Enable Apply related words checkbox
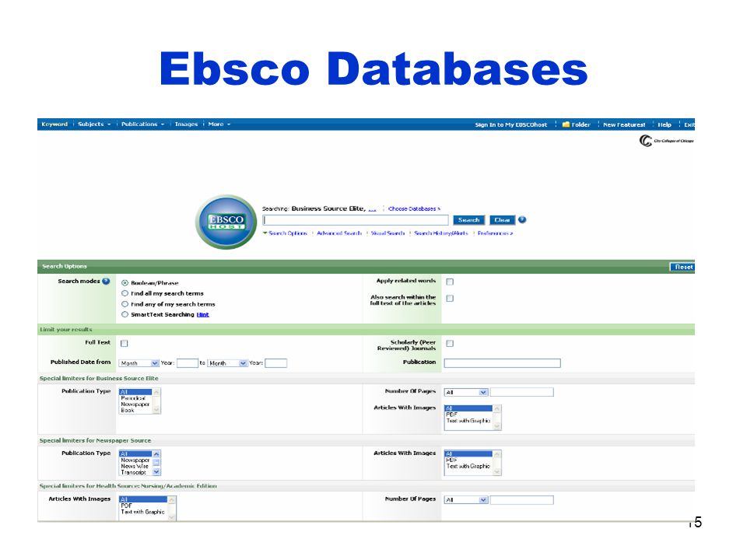The image size is (747, 560). tap(450, 282)
